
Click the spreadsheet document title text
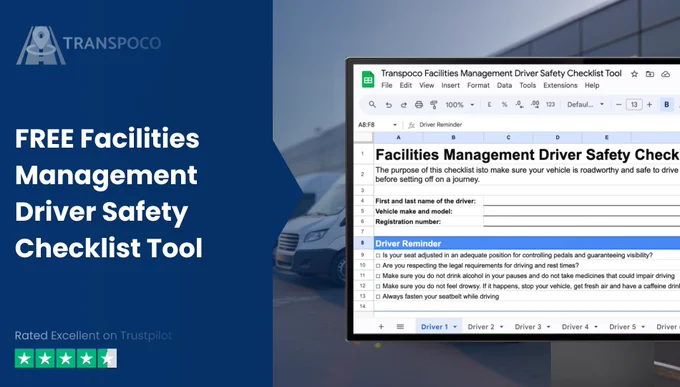pyautogui.click(x=501, y=74)
